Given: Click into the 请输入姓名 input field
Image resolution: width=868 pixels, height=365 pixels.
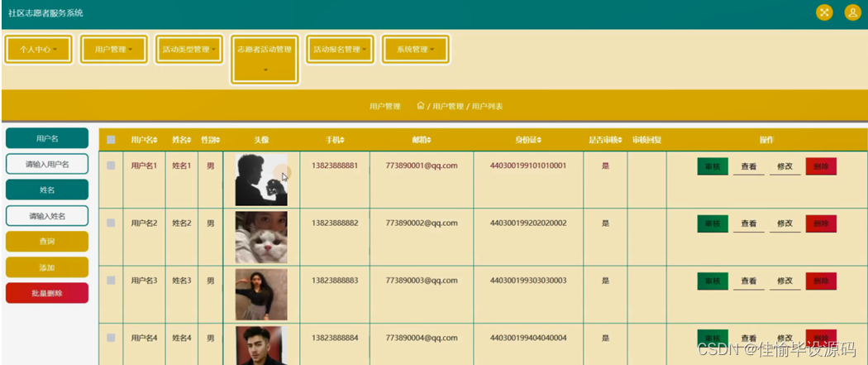Looking at the screenshot, I should coord(47,216).
